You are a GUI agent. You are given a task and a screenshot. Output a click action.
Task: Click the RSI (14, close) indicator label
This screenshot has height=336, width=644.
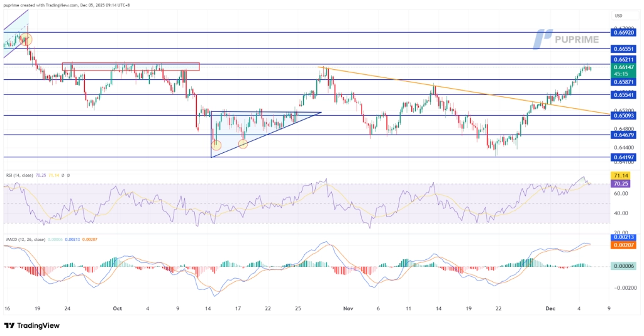[20, 175]
